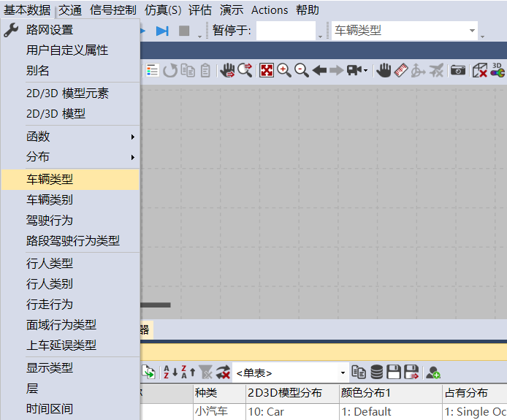Open the legend list icon in network toolbar
507x420 pixels.
(152, 70)
